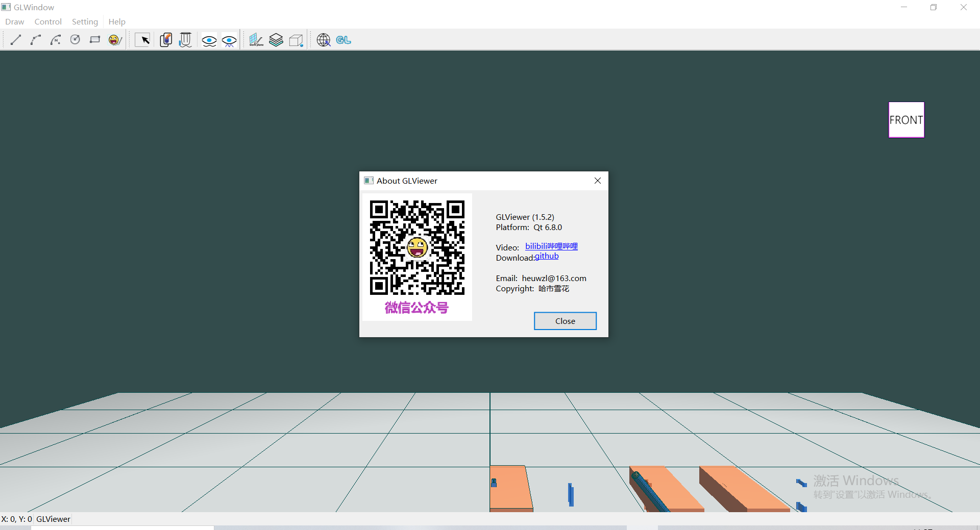Open the bilibili video link
This screenshot has height=530, width=980.
[551, 246]
